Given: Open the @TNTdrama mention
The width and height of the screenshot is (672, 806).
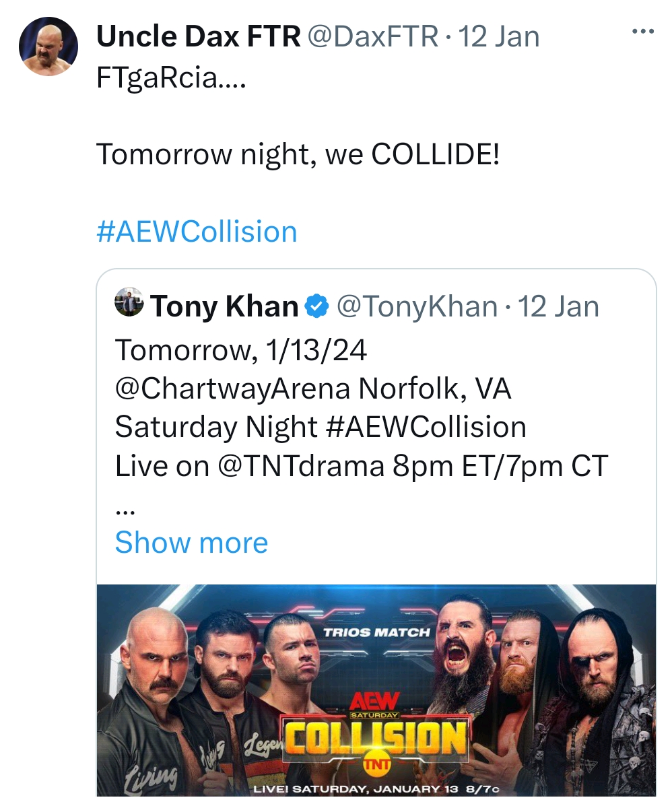Looking at the screenshot, I should (300, 466).
